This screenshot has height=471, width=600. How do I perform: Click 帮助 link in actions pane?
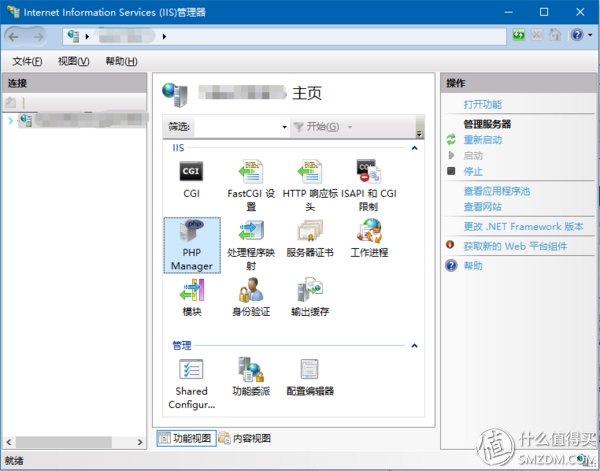click(x=473, y=266)
